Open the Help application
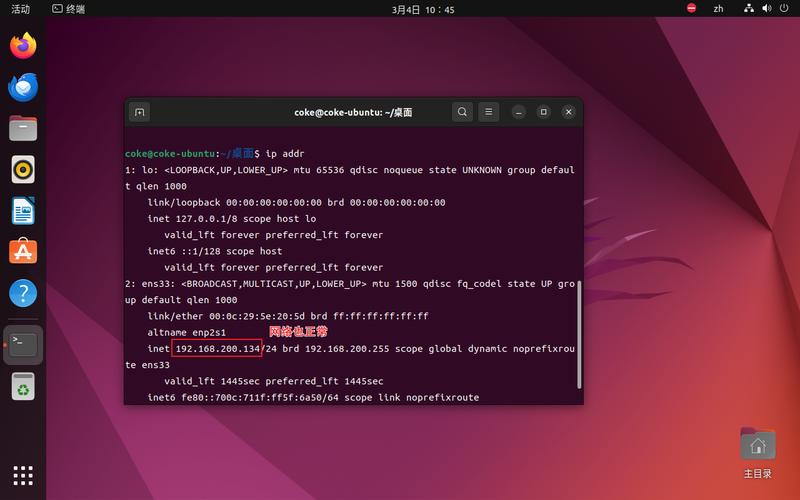The height and width of the screenshot is (500, 800). [23, 293]
